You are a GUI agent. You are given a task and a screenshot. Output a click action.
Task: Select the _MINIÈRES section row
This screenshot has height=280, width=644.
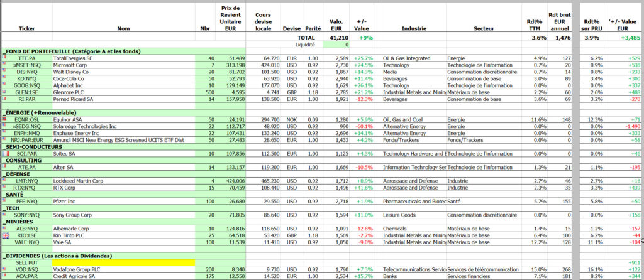124,222
